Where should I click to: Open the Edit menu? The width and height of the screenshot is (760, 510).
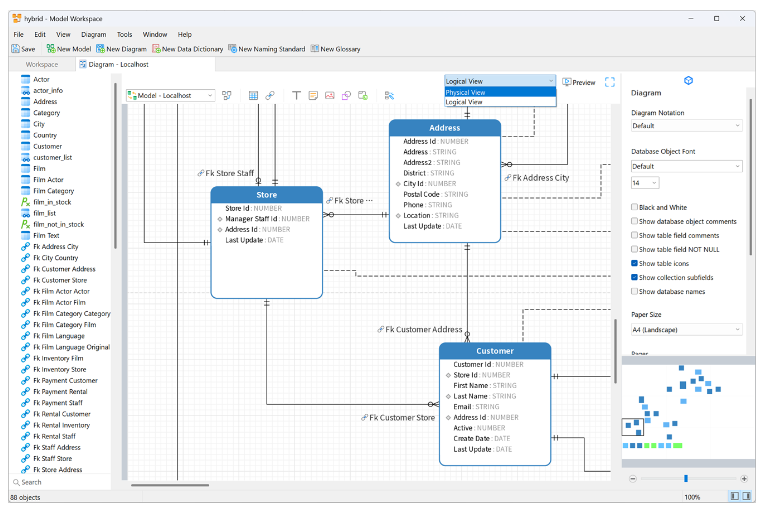[x=40, y=34]
